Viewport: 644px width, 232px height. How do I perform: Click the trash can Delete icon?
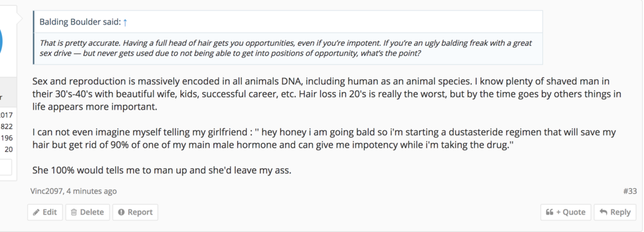click(x=74, y=212)
